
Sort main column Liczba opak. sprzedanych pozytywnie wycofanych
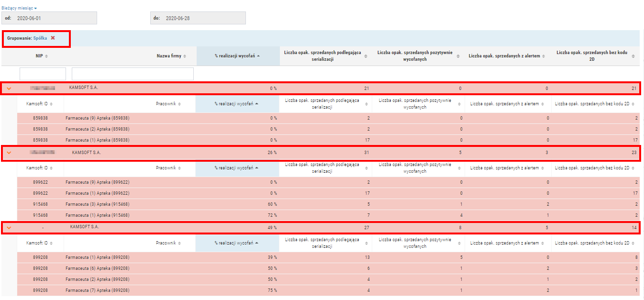click(x=418, y=56)
